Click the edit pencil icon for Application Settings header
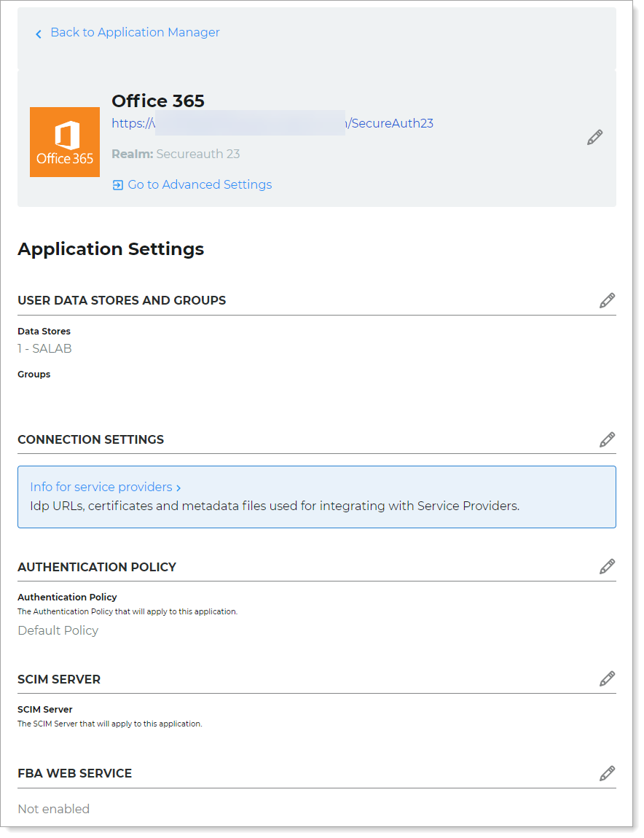644x838 pixels. [x=595, y=137]
